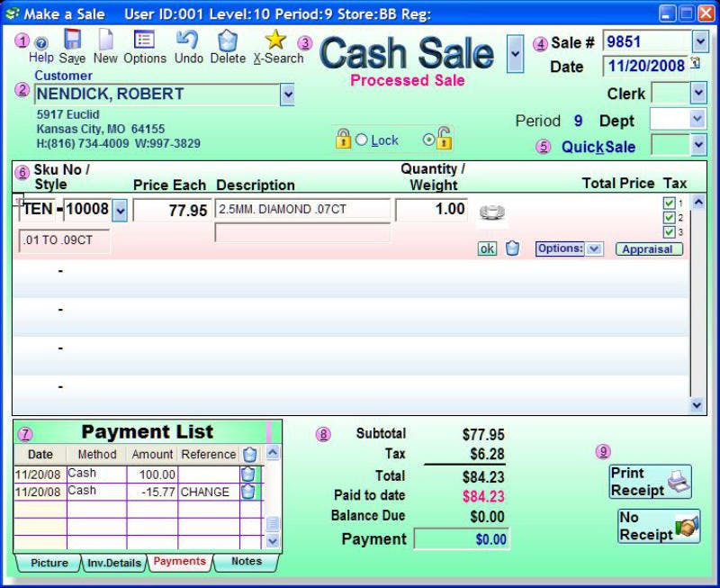Image resolution: width=720 pixels, height=588 pixels.
Task: Click the Price Each 77.95 field
Action: tap(172, 211)
